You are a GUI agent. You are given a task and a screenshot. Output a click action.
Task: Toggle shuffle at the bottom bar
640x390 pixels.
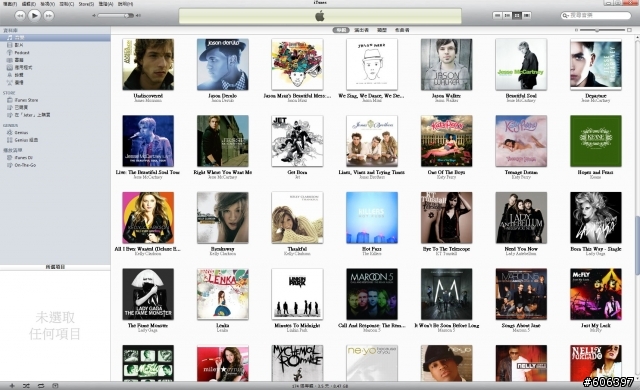(27, 386)
